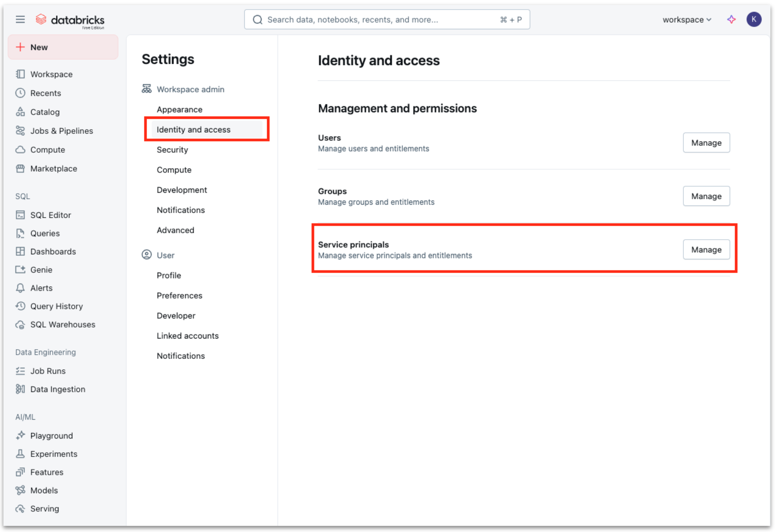
Task: Select the Appearance settings tab
Action: click(179, 109)
